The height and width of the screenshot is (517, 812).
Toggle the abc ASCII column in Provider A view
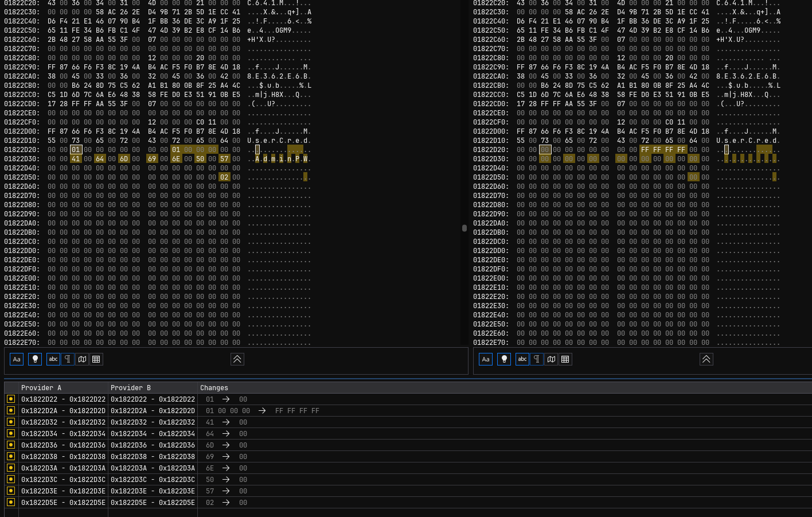(53, 359)
